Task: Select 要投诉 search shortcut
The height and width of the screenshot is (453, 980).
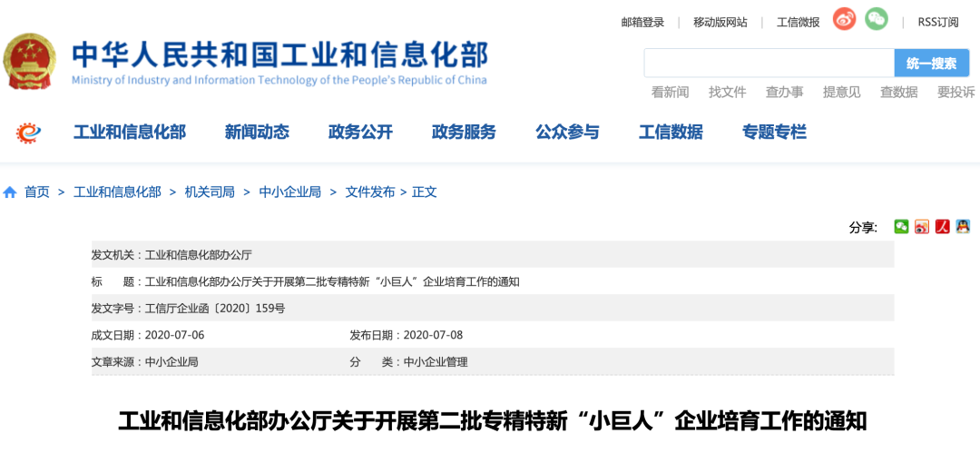Action: pos(956,93)
